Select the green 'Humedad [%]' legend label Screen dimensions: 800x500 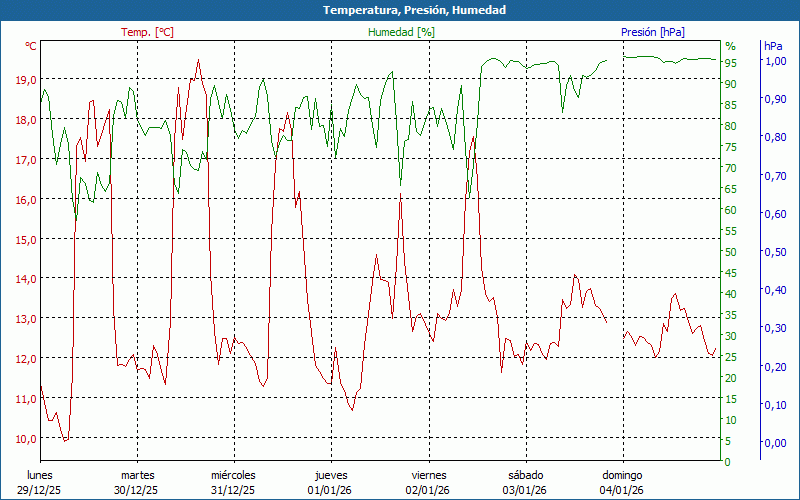401,32
